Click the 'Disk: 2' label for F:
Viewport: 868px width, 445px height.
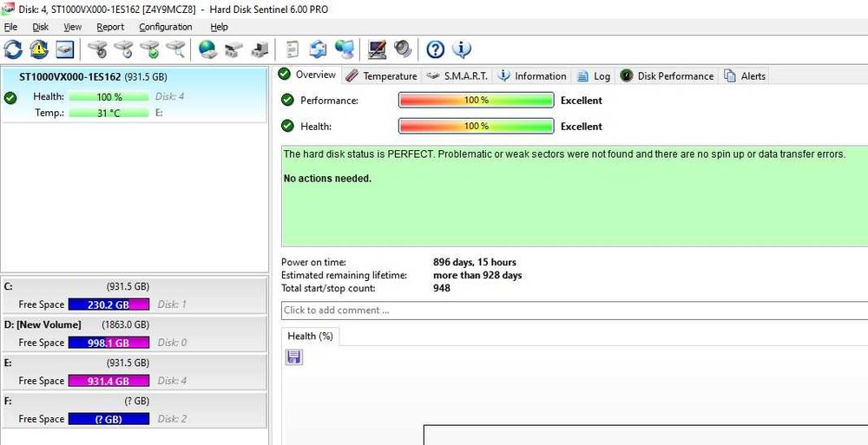(x=172, y=419)
